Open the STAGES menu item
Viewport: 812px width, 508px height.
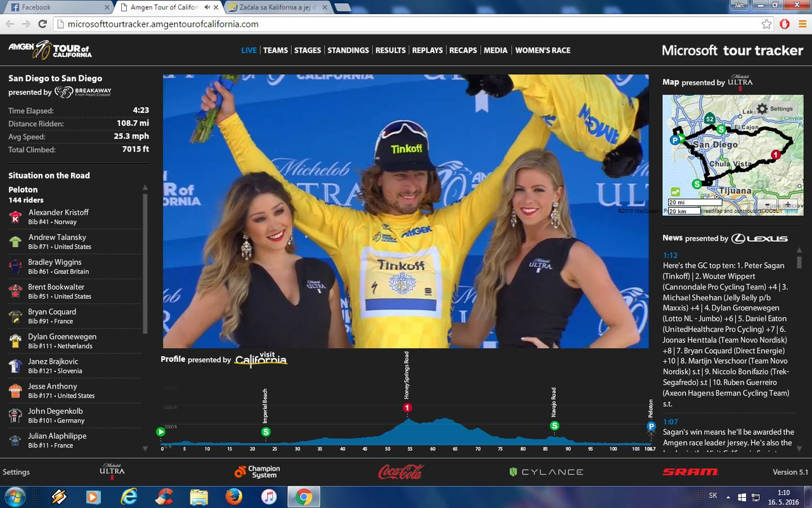point(308,50)
